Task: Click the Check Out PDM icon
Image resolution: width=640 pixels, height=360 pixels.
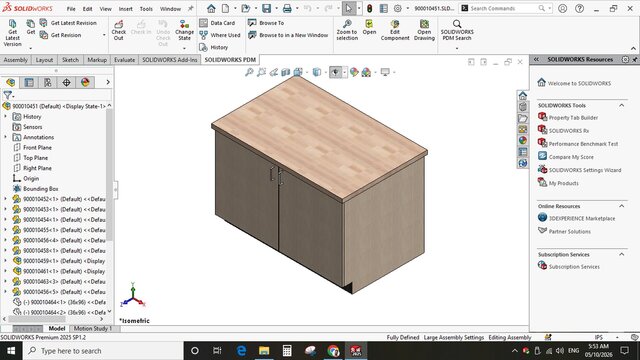Action: click(x=118, y=31)
